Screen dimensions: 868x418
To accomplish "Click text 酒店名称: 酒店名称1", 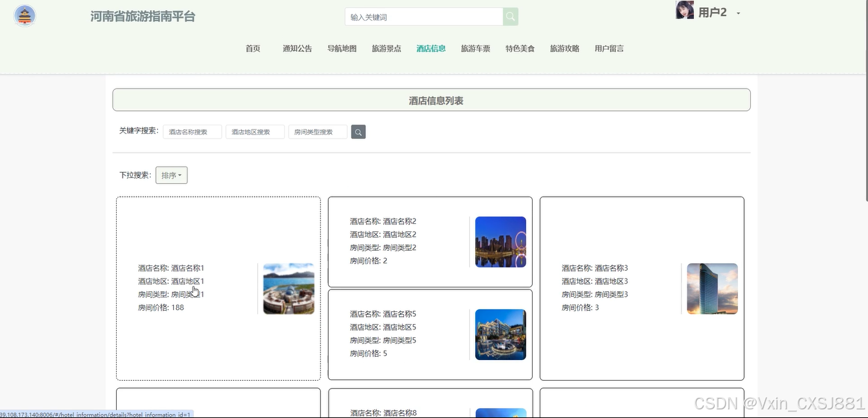I will [x=171, y=268].
